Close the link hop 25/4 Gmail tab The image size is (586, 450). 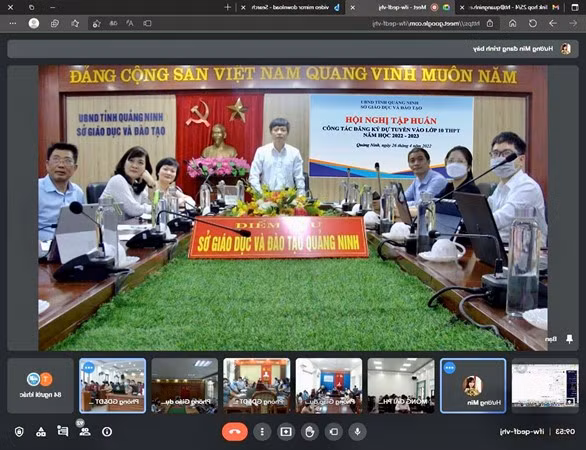tap(462, 7)
